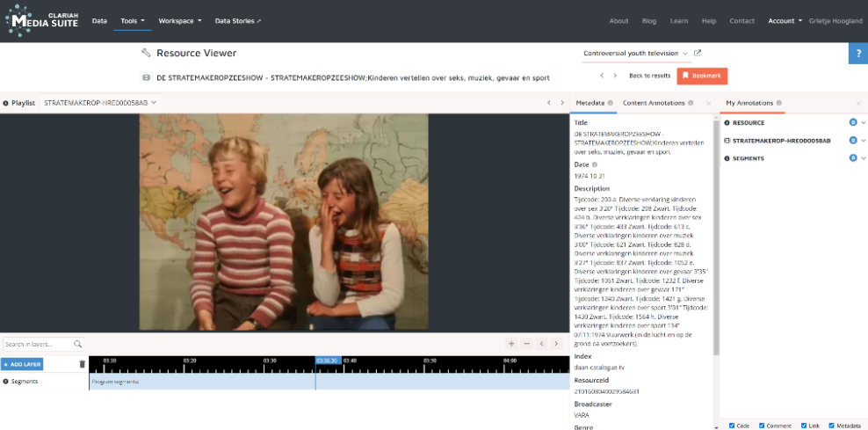Open the Controversial youth television project dropdown
Viewport: 868px width, 430px height.
(636, 54)
